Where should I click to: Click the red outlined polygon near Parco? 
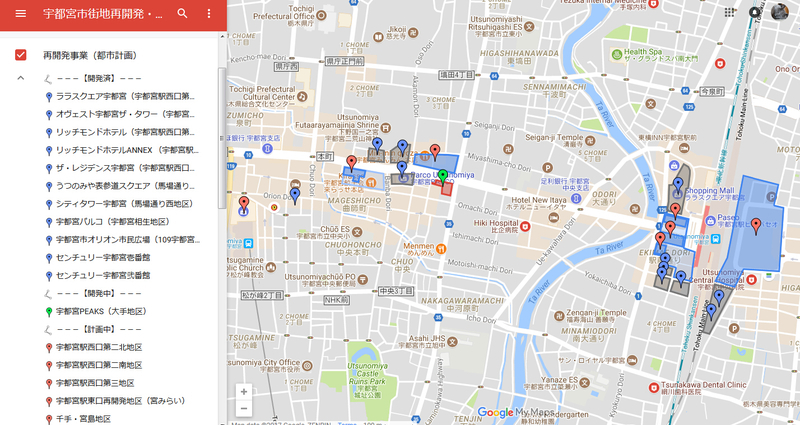pos(447,188)
